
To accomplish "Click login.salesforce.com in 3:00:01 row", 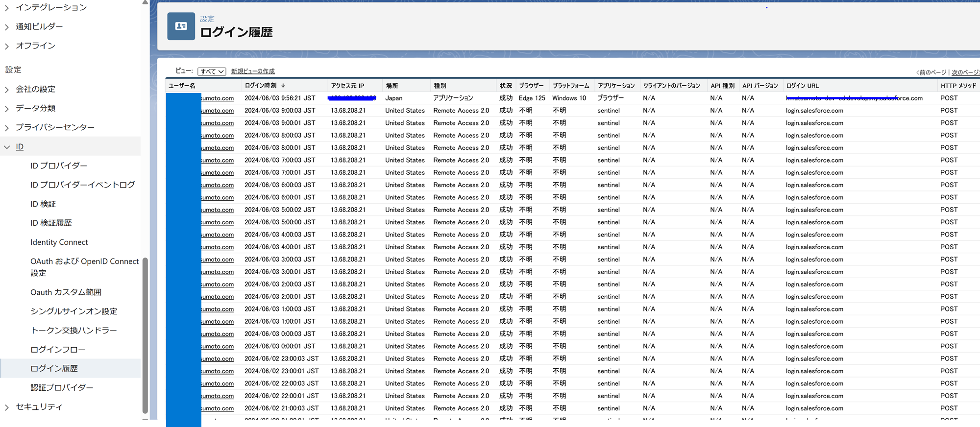I will coord(815,272).
